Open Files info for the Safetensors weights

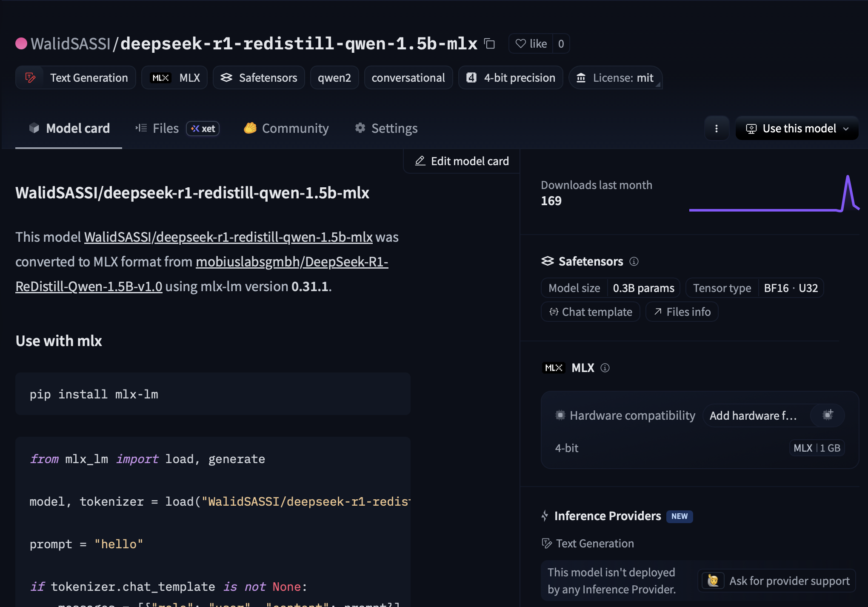681,312
